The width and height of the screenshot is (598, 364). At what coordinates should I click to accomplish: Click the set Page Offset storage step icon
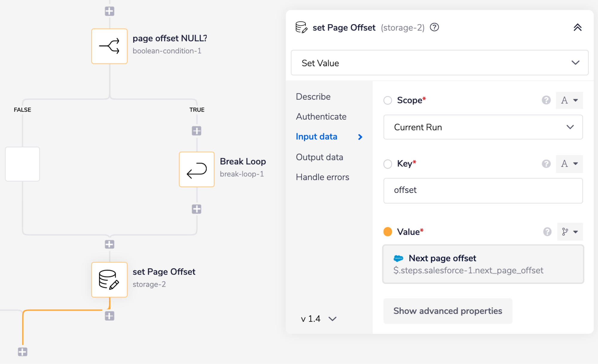click(109, 279)
